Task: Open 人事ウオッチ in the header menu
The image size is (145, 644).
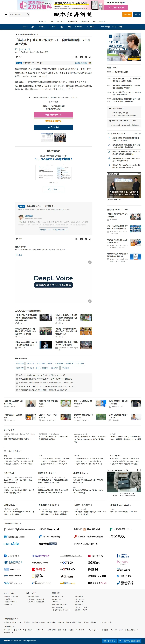Action: point(85,21)
